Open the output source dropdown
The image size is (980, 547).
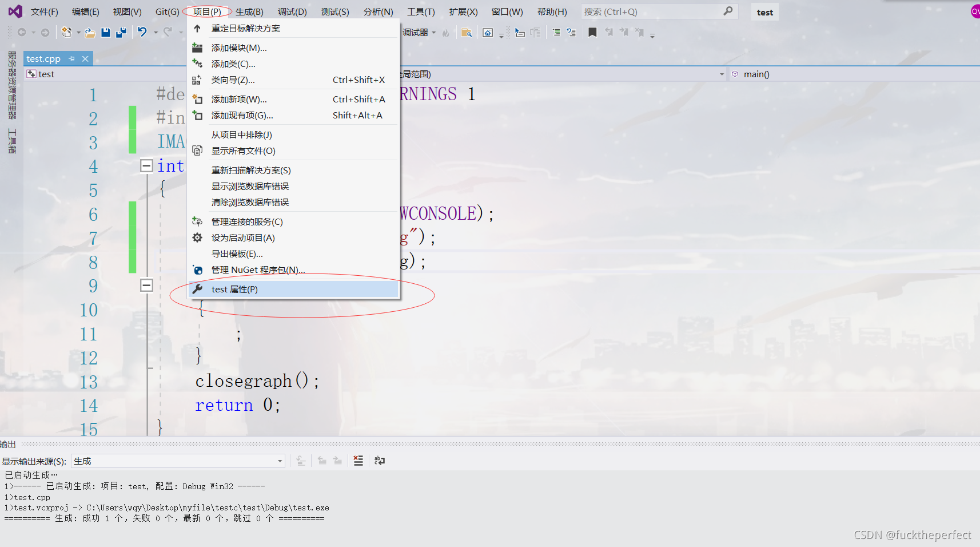(x=280, y=461)
